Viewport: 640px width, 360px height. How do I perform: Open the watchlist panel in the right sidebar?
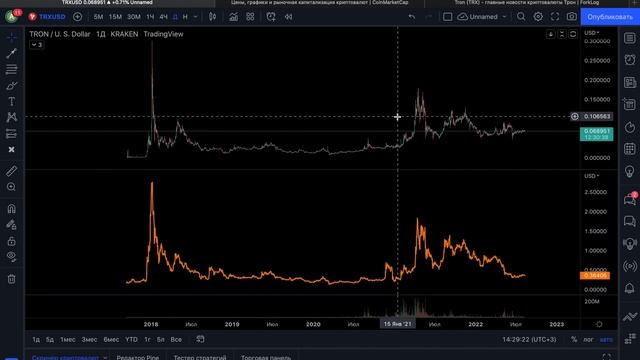click(x=630, y=38)
